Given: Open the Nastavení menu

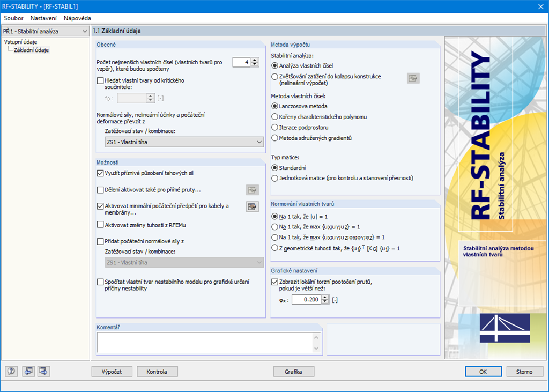Looking at the screenshot, I should [43, 18].
